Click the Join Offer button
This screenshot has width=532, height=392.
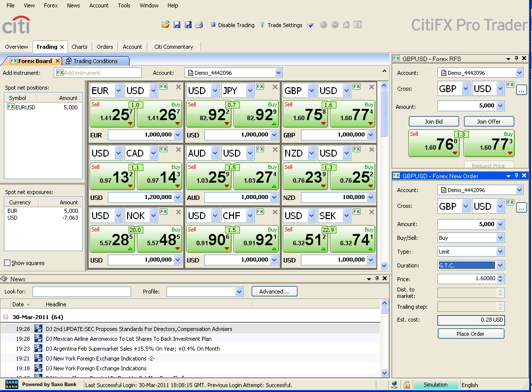489,122
